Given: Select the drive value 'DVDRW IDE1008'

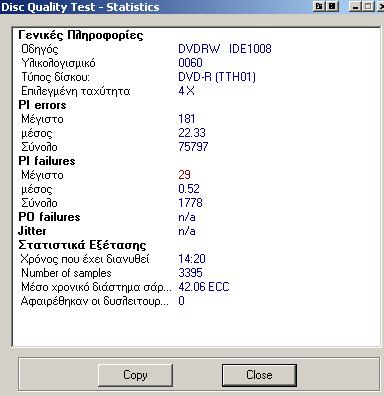Looking at the screenshot, I should [225, 49].
